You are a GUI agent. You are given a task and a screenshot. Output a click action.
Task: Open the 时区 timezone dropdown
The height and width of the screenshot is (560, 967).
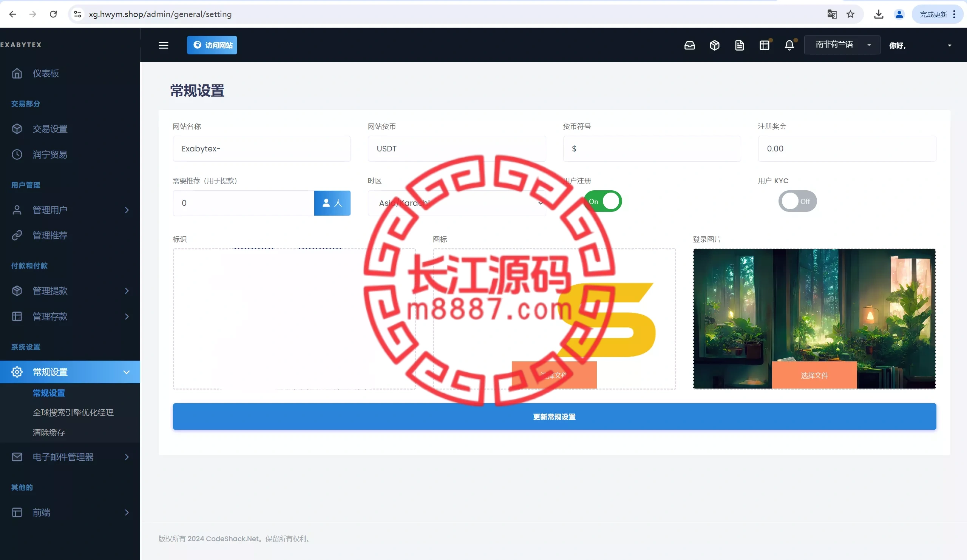(x=457, y=203)
